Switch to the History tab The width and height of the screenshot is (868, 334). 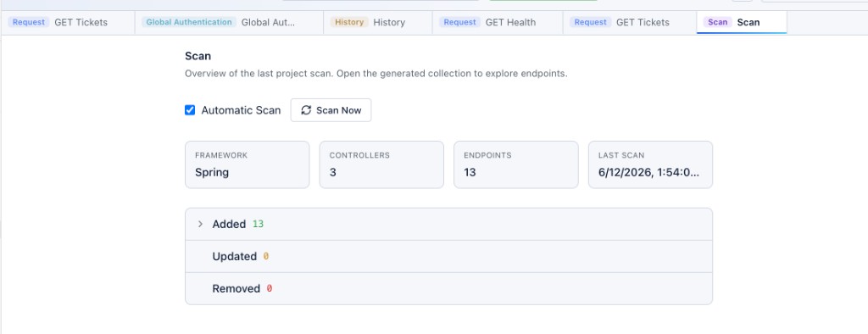coord(378,23)
